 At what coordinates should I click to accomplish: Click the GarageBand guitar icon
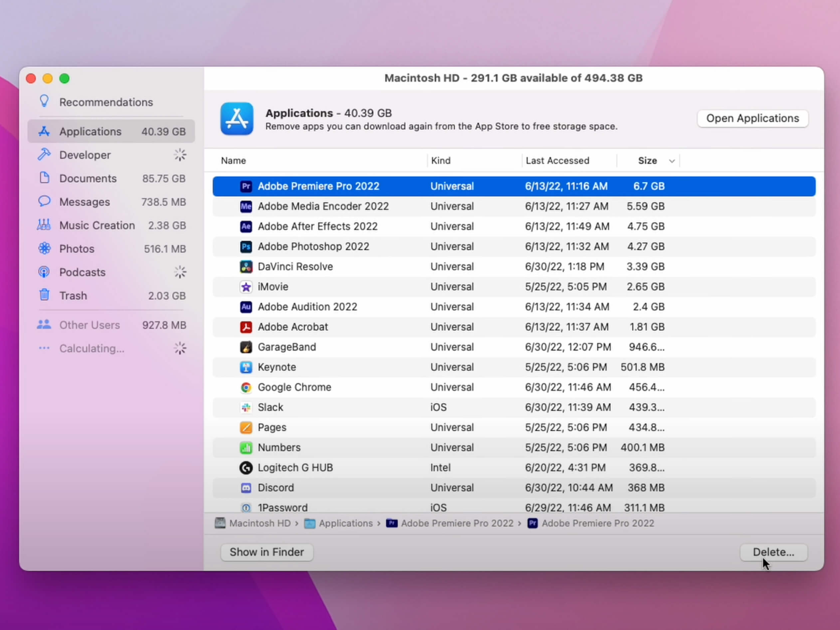tap(246, 347)
